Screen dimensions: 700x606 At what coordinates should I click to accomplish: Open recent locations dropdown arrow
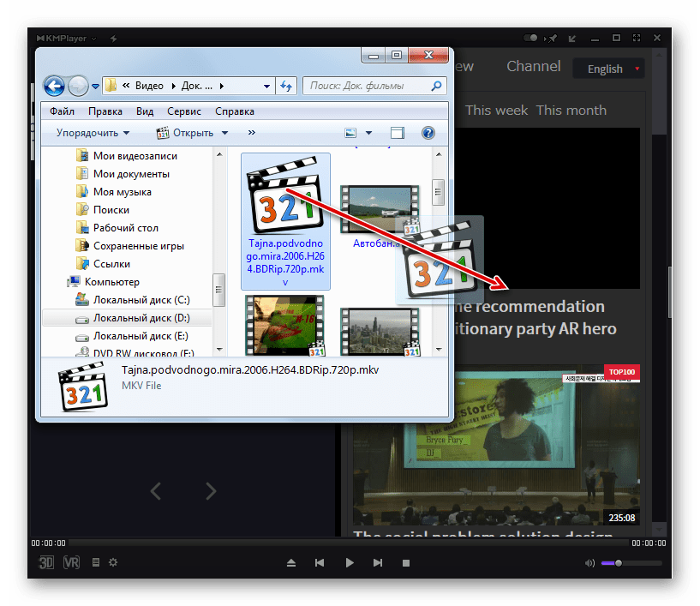point(96,87)
